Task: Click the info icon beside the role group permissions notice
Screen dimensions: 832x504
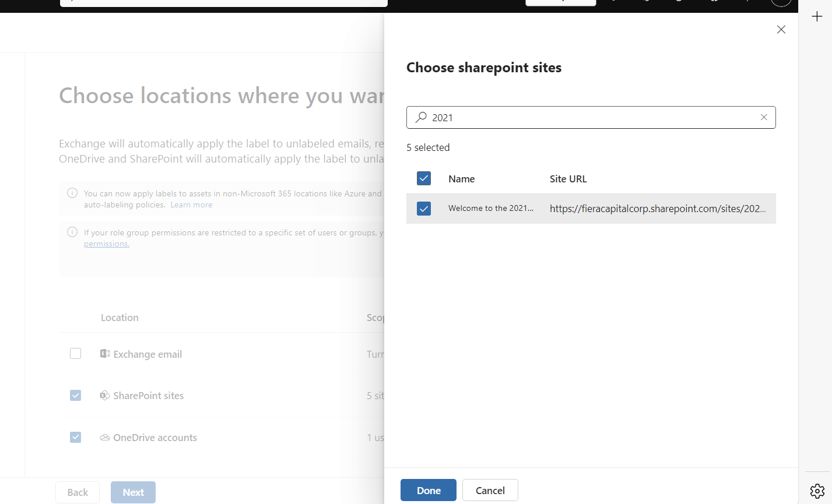Action: (72, 232)
